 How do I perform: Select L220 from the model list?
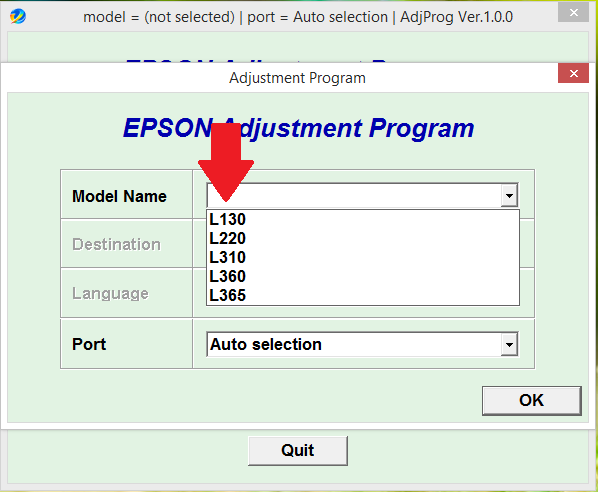(x=363, y=239)
